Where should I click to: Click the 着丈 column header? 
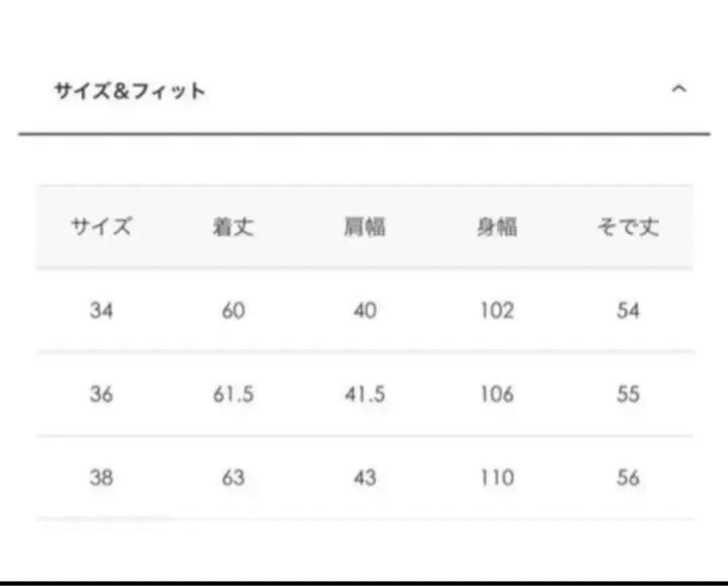click(x=233, y=227)
